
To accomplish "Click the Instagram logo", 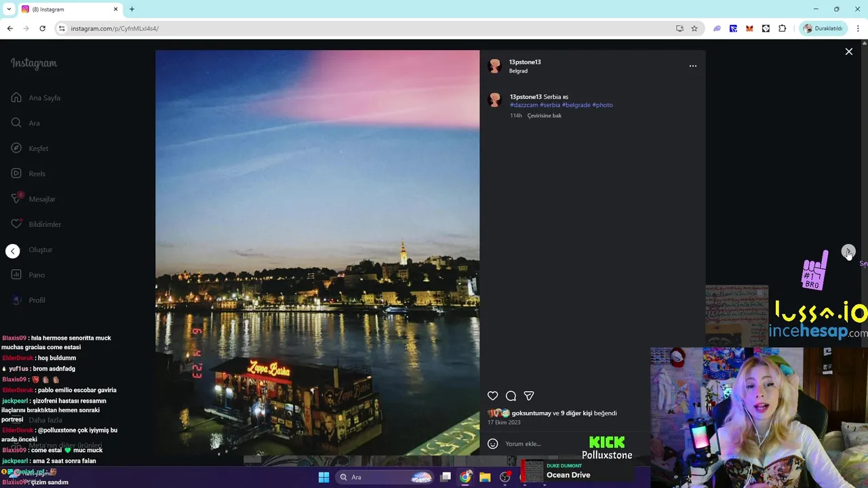I will point(34,63).
